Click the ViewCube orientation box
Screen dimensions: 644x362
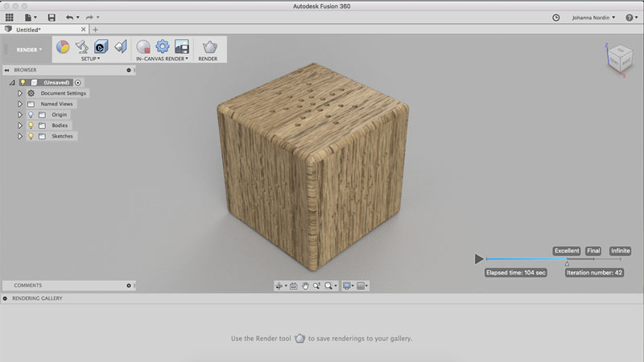pos(619,59)
